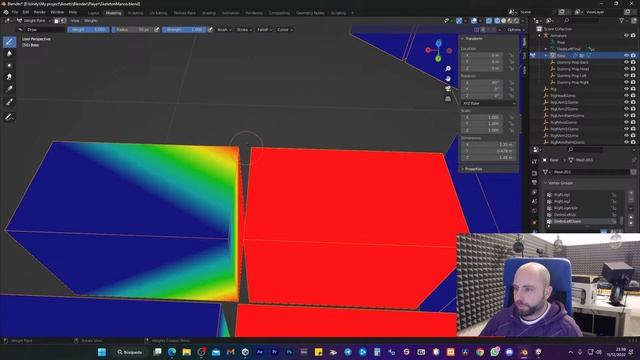Hide Dummy Prop Head in the outliner
Viewport: 640px width, 360px height.
click(x=626, y=69)
